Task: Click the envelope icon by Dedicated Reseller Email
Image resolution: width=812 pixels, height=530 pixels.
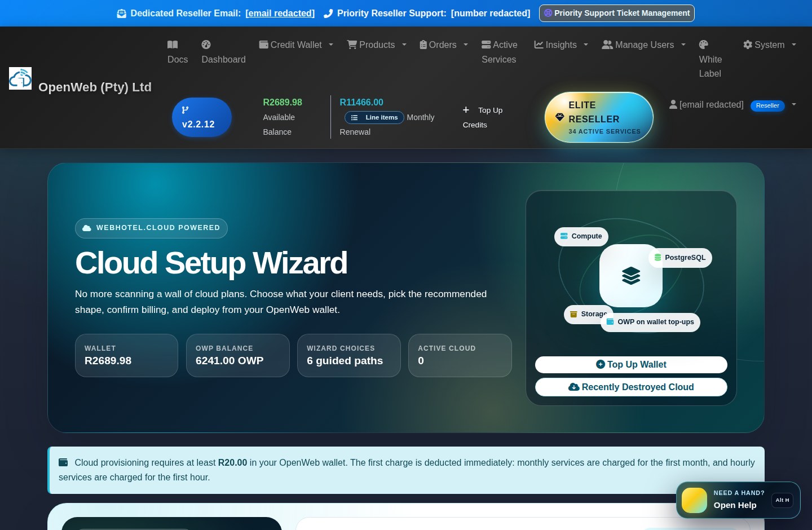Action: click(x=121, y=14)
